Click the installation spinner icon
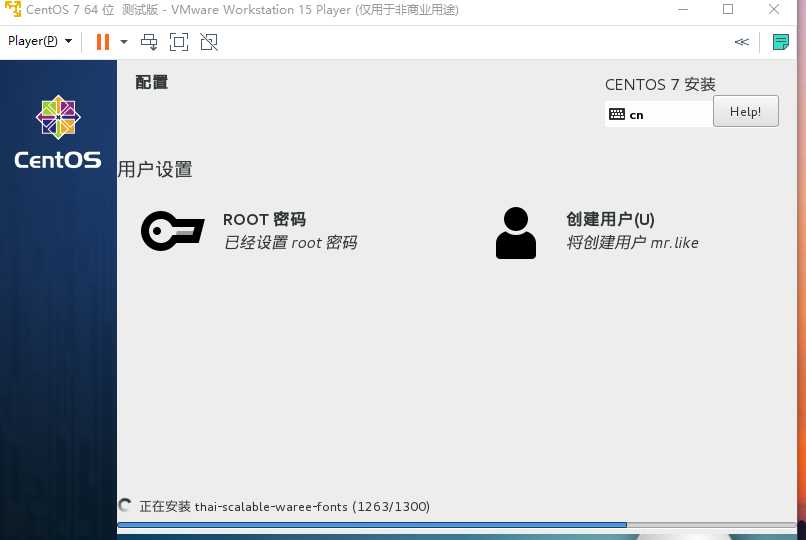806x540 pixels. tap(124, 506)
